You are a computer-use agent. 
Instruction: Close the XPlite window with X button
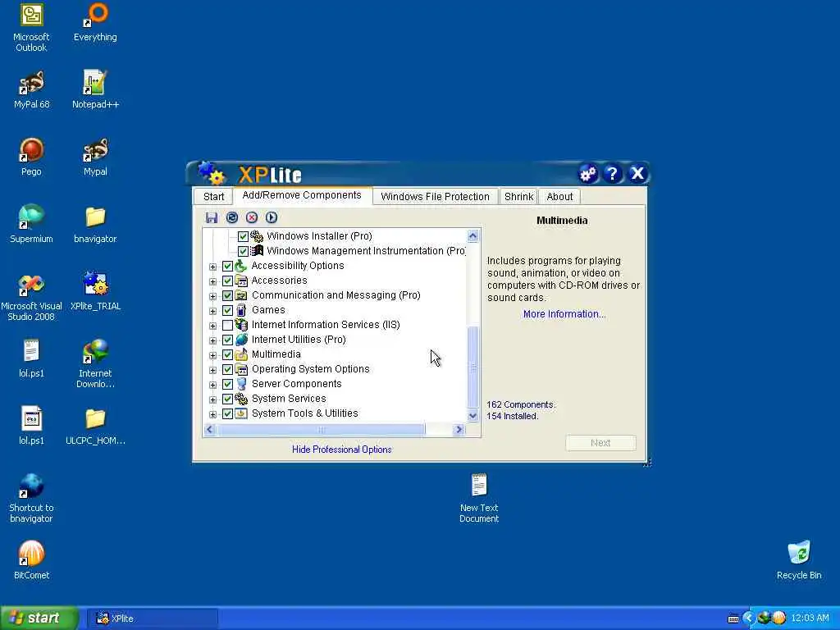[637, 174]
